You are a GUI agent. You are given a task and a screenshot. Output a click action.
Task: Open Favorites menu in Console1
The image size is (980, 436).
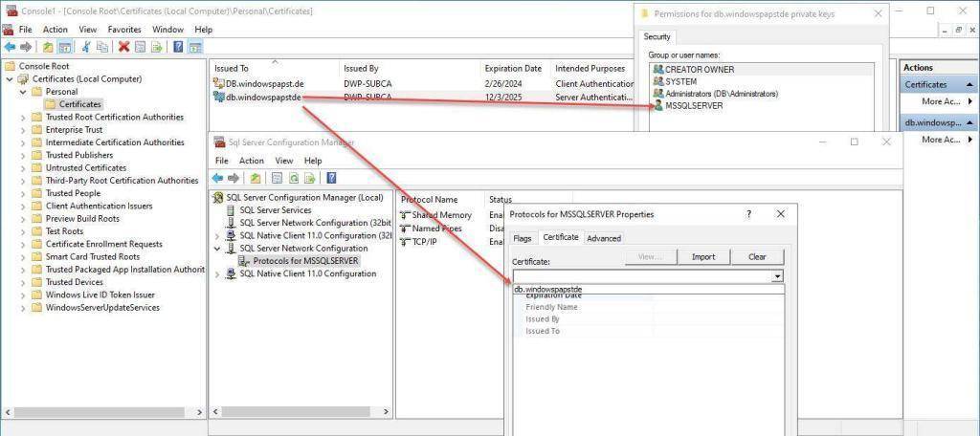click(124, 30)
